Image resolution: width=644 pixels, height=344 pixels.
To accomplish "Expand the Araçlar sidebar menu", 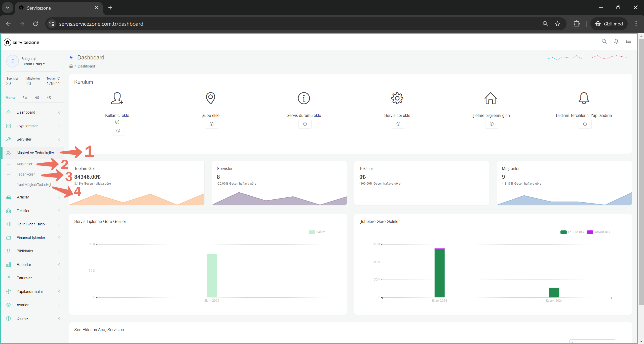I will (x=23, y=197).
